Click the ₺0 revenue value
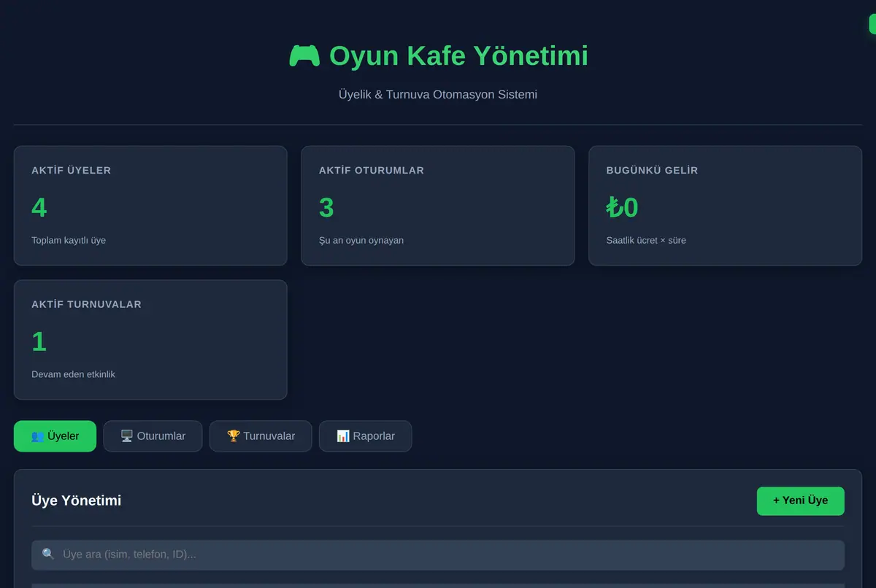This screenshot has height=588, width=876. tap(622, 208)
